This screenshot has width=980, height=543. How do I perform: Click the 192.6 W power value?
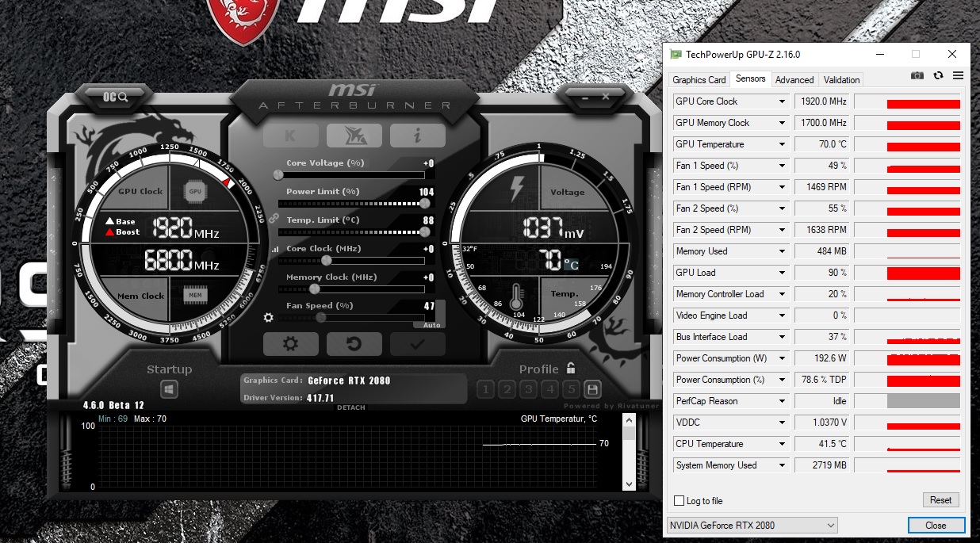tap(823, 358)
